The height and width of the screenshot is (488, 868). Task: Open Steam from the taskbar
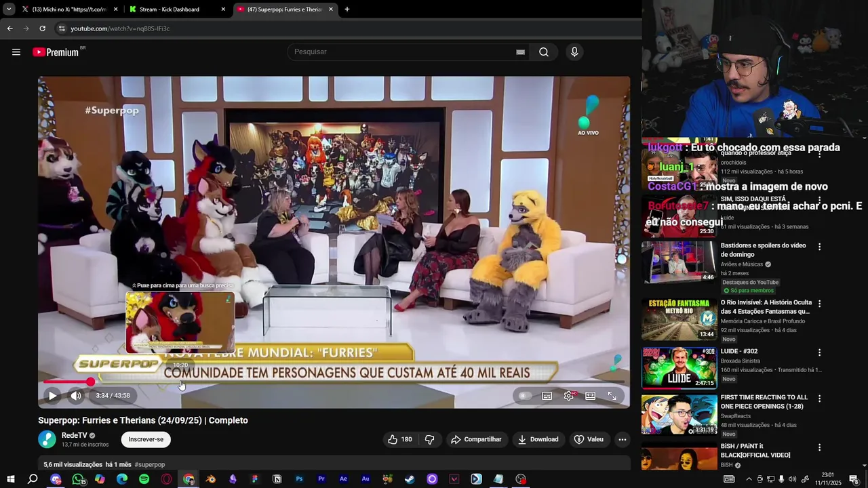(x=410, y=479)
